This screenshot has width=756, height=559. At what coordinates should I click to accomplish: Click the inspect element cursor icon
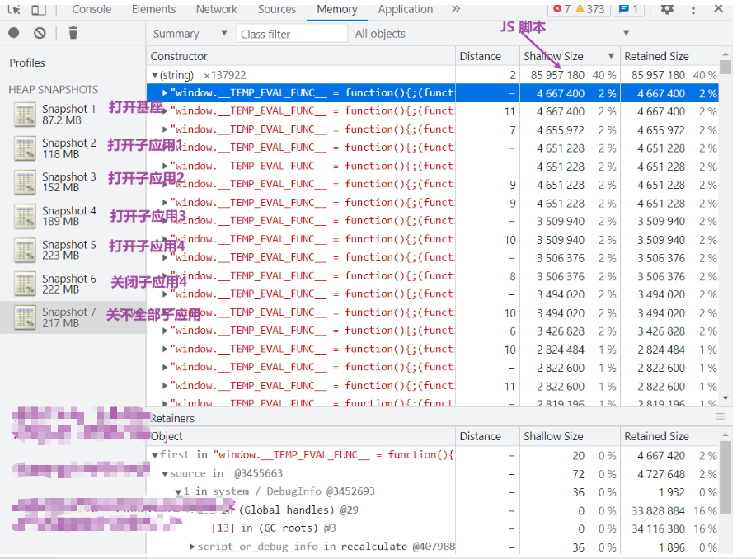[13, 9]
